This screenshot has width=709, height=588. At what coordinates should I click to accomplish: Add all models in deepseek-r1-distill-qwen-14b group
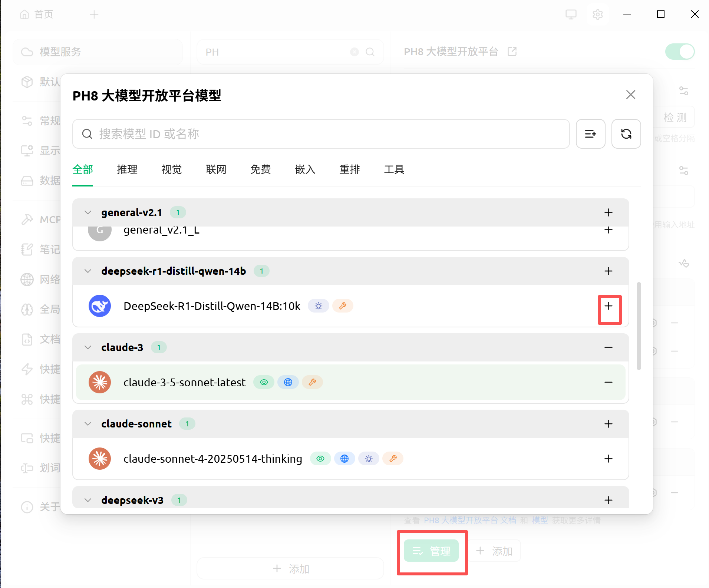pyautogui.click(x=608, y=271)
